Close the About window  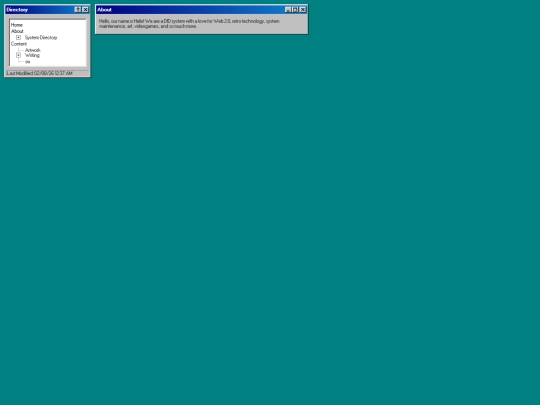[303, 10]
